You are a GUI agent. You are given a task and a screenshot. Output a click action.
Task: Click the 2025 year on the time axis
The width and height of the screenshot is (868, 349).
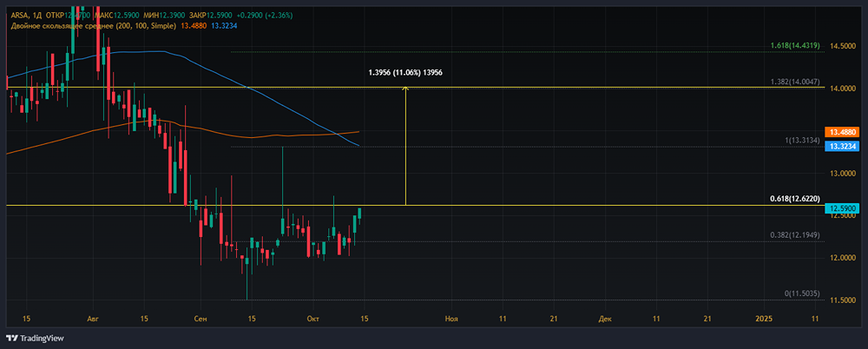click(x=764, y=319)
